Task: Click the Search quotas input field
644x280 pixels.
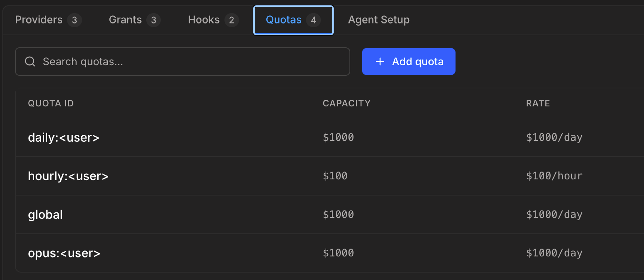Action: pyautogui.click(x=175, y=61)
